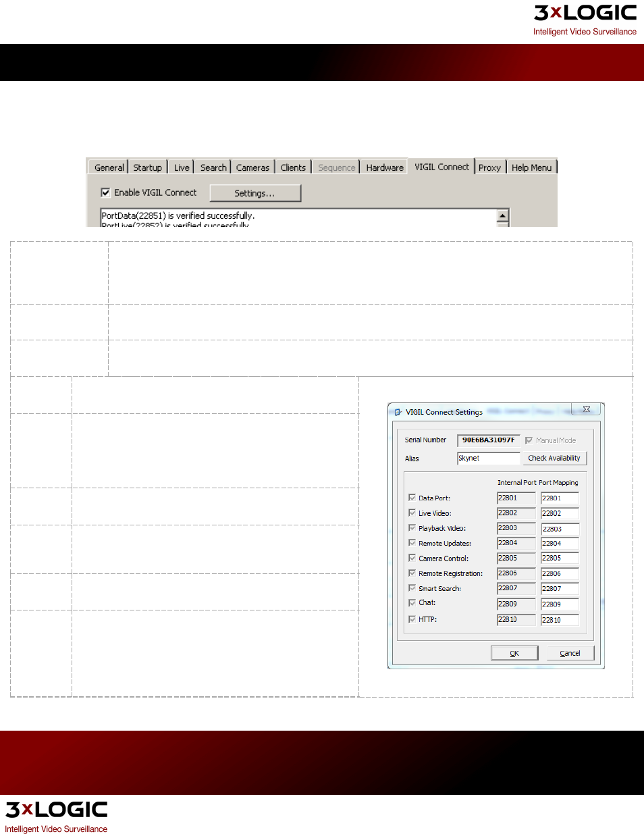The height and width of the screenshot is (834, 644).
Task: Toggle the Chat checkbox
Action: pos(412,603)
